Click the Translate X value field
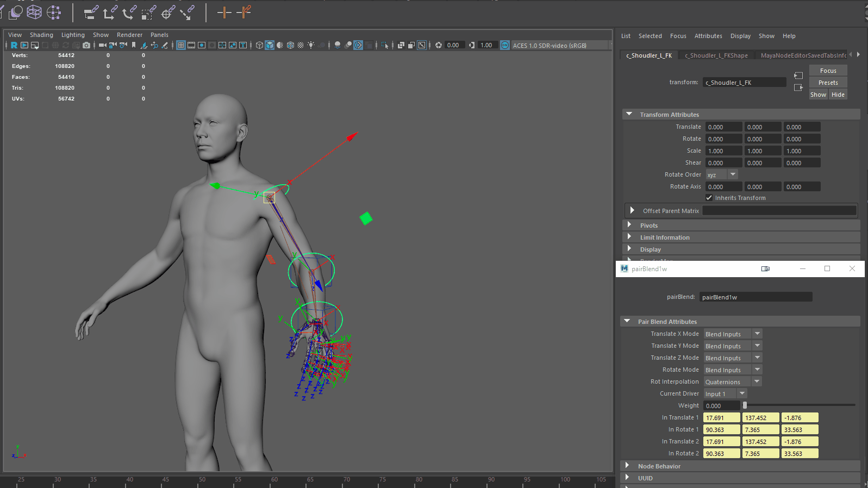This screenshot has width=868, height=488. click(723, 127)
